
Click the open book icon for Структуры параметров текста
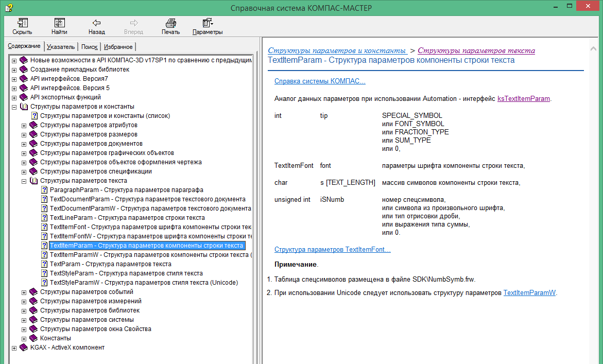click(x=34, y=181)
